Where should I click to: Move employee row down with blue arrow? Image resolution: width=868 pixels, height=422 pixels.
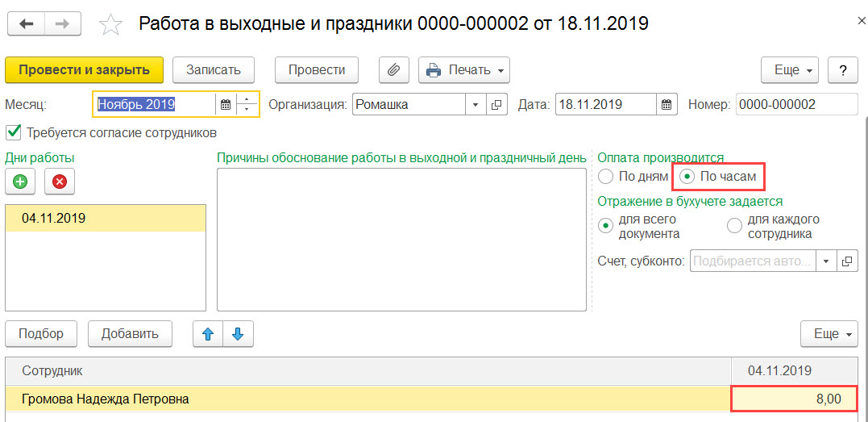(238, 334)
